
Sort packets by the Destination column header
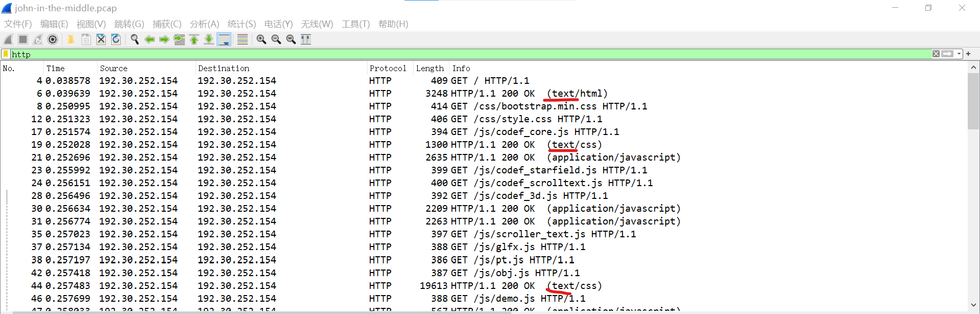[x=281, y=68]
